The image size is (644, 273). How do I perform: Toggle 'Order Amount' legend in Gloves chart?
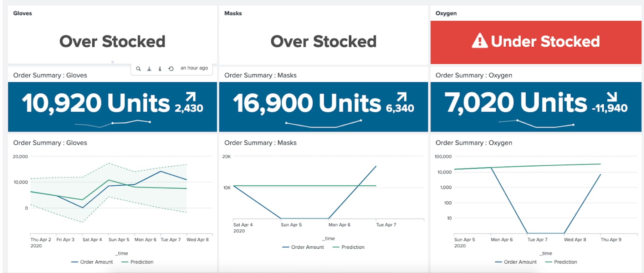(x=92, y=262)
